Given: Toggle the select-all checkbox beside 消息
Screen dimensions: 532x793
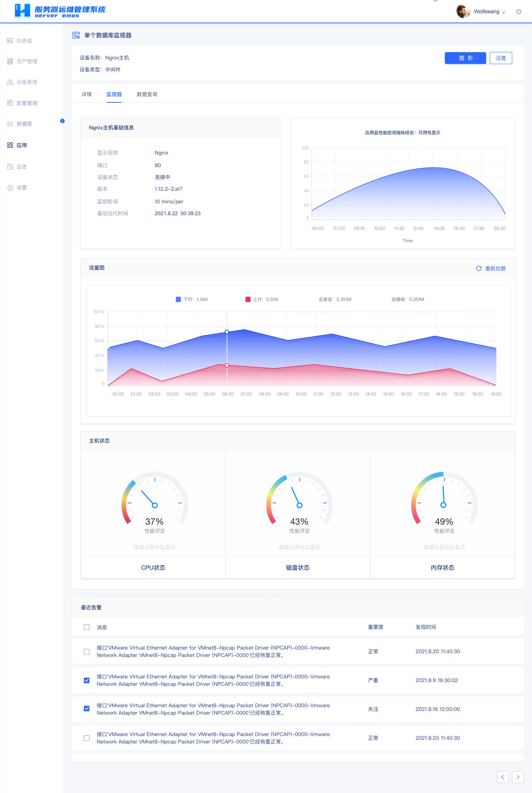Looking at the screenshot, I should click(x=87, y=627).
